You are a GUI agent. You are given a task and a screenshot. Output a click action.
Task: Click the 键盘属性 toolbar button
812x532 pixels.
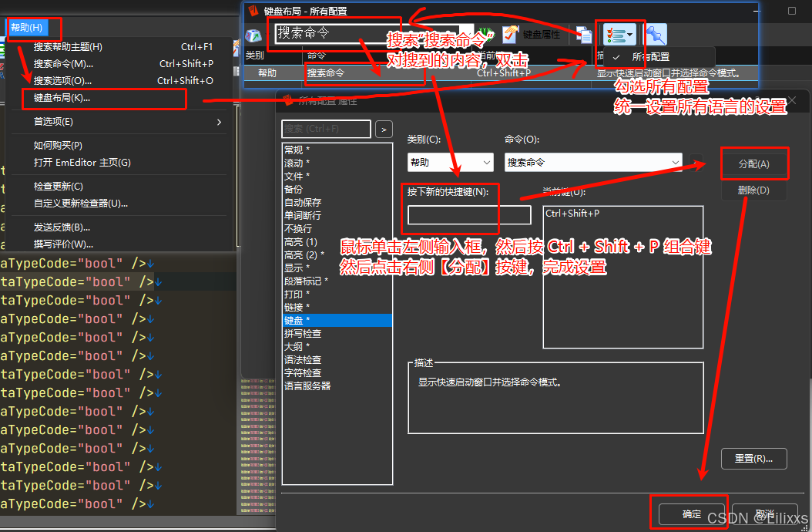tap(532, 35)
